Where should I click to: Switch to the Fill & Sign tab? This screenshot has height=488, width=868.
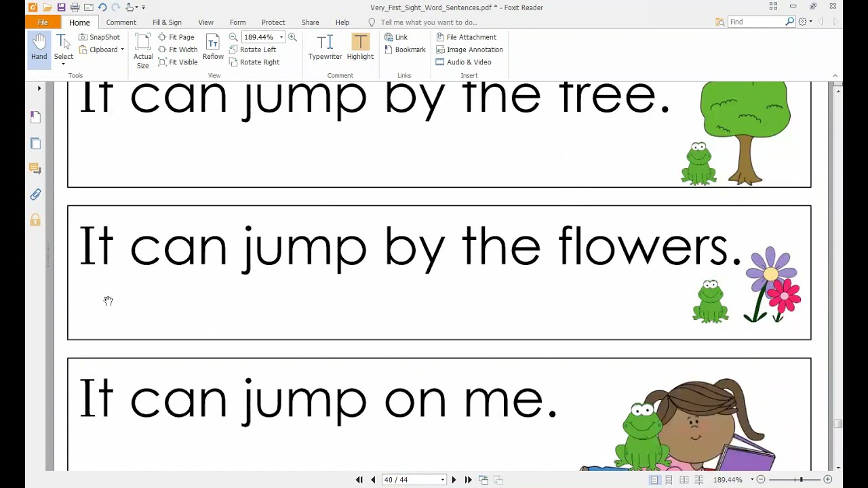click(167, 22)
